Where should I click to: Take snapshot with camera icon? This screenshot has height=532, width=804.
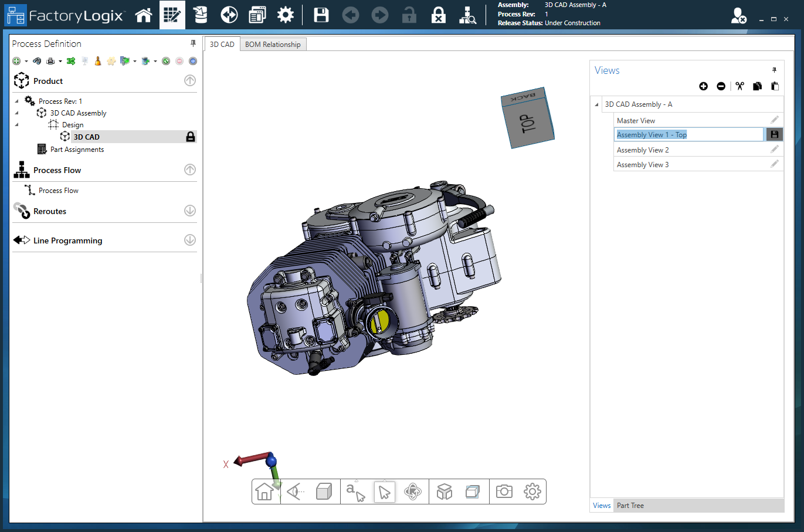(x=504, y=492)
